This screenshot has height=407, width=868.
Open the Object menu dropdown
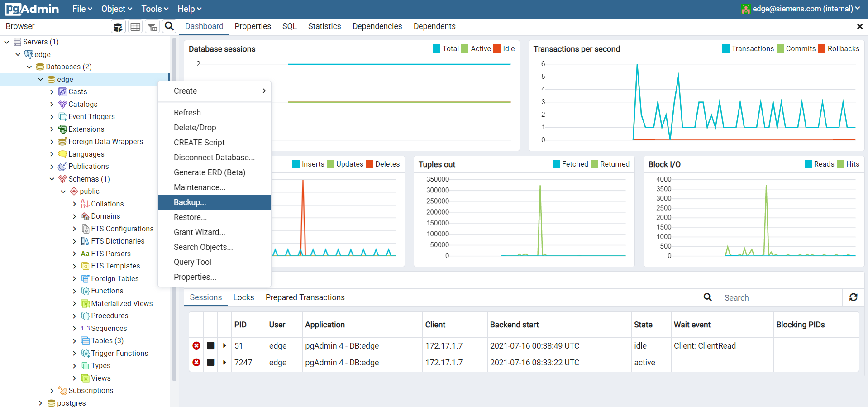(117, 9)
